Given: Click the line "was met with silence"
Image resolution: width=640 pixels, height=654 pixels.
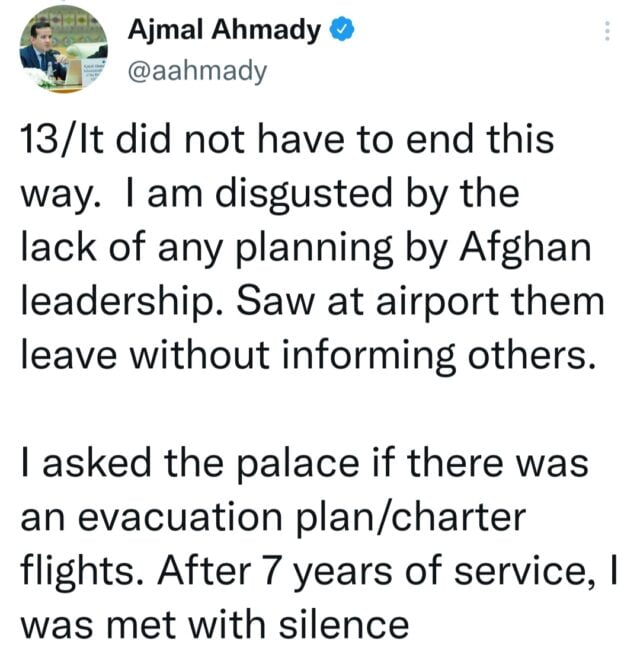Looking at the screenshot, I should pos(214,625).
